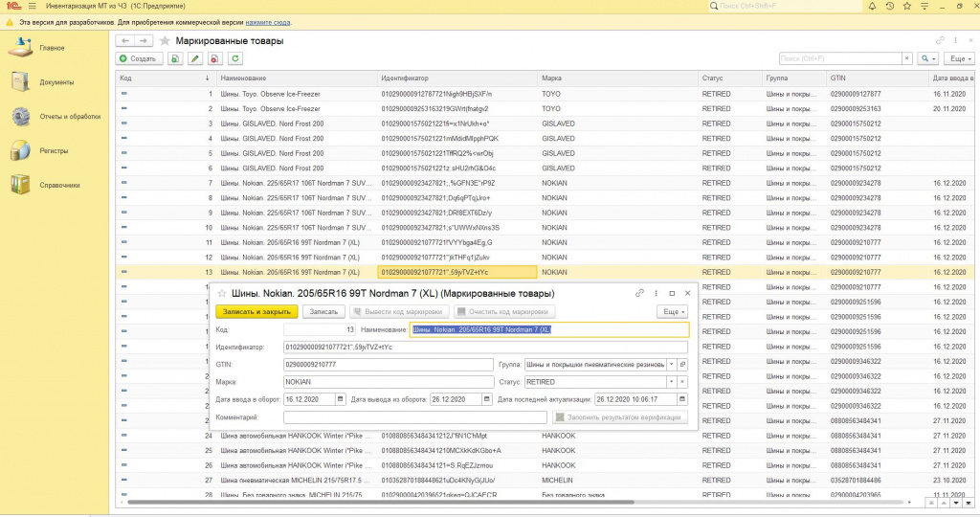Sort by Идентификатор column header
980x517 pixels.
[457, 79]
